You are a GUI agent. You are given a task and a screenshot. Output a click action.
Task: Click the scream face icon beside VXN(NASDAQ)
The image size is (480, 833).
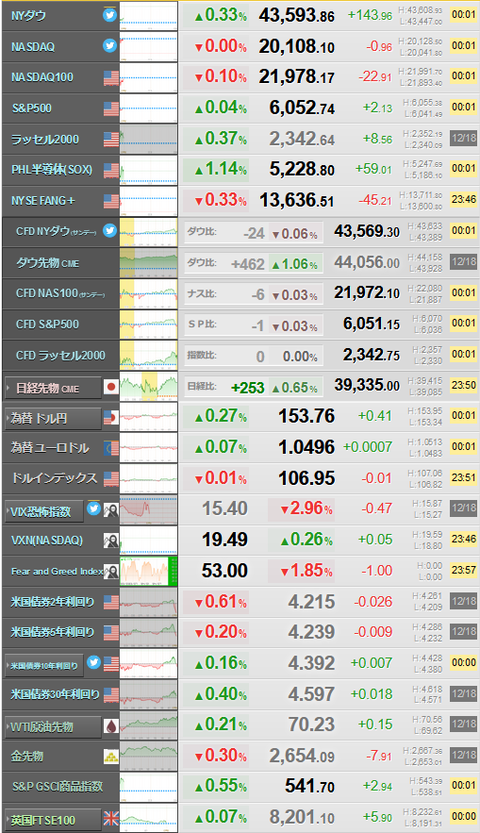(x=111, y=540)
